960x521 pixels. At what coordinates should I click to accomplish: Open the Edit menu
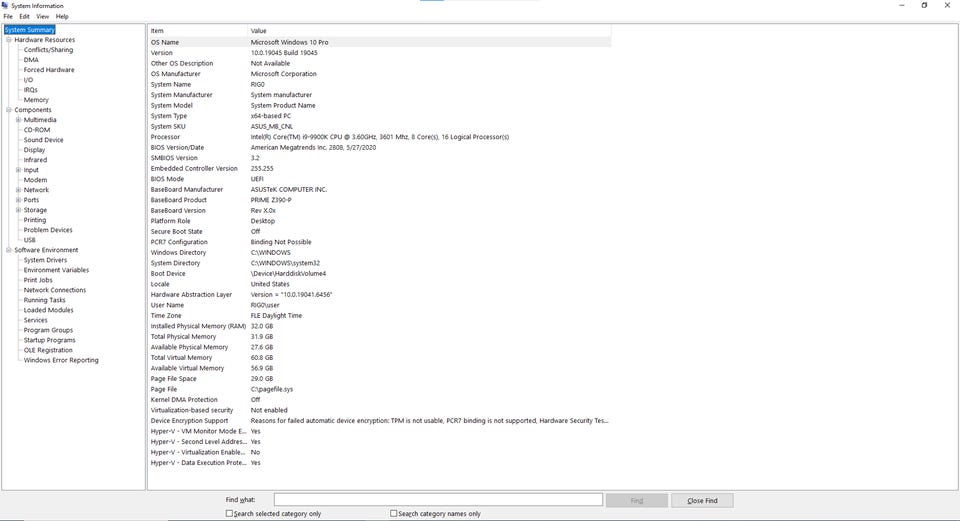[x=24, y=17]
